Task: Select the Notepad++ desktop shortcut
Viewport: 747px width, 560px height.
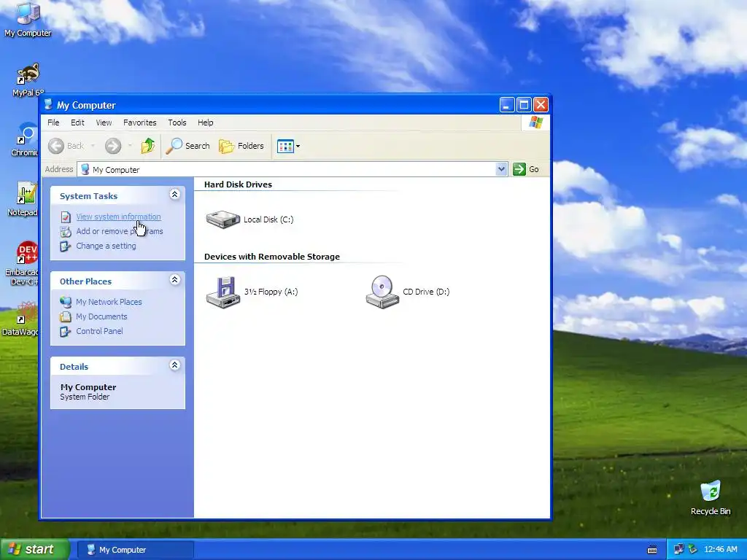Action: pos(24,199)
